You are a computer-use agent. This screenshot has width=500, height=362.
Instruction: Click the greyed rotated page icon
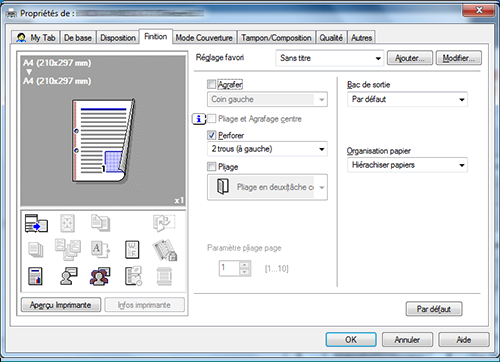pos(164,223)
